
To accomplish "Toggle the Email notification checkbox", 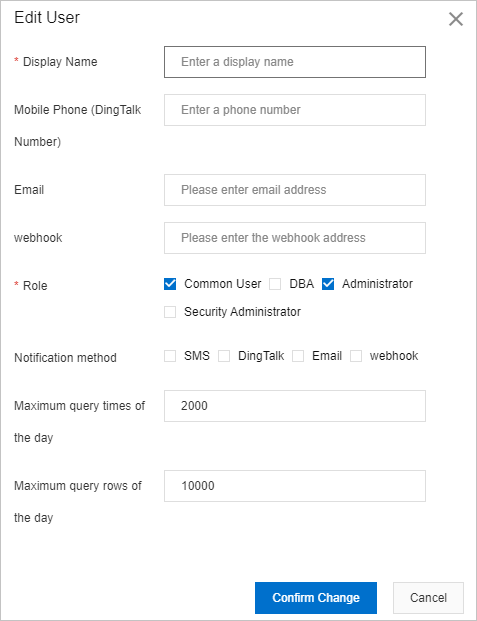I will [x=298, y=356].
